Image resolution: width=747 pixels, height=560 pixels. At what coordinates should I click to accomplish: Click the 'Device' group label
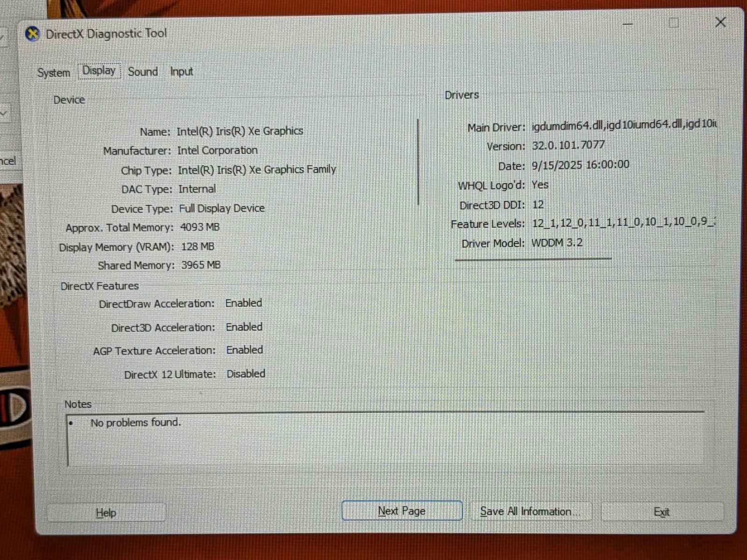(x=69, y=100)
